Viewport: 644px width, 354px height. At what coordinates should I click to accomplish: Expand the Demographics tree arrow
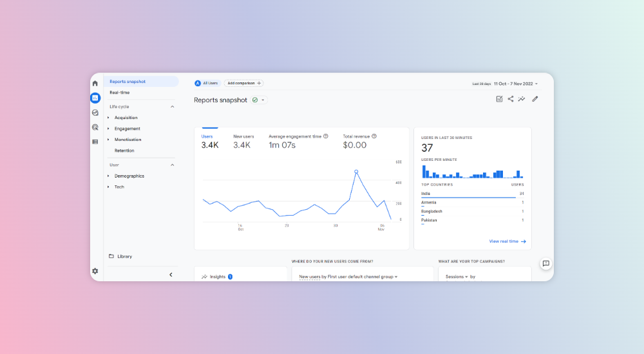click(108, 176)
